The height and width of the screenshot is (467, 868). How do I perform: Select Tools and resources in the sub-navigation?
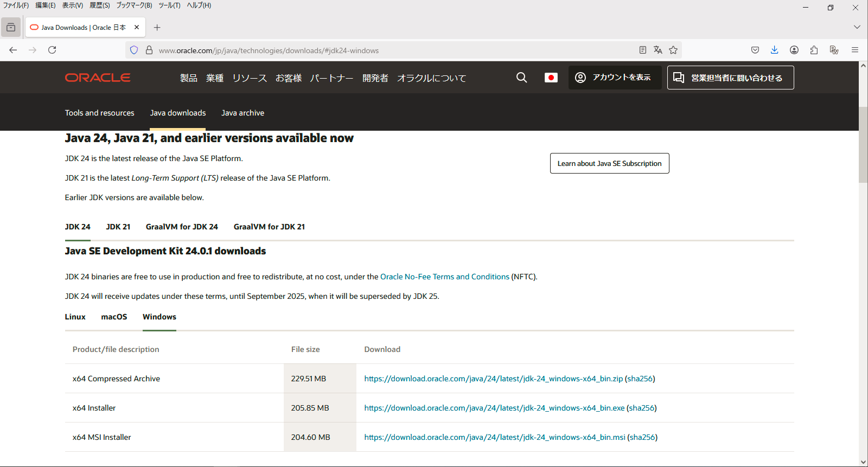(x=100, y=113)
